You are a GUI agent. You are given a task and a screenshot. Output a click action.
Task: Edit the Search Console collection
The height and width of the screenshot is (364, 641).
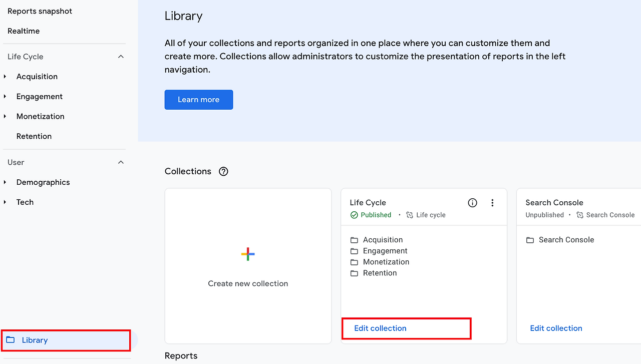coord(556,328)
